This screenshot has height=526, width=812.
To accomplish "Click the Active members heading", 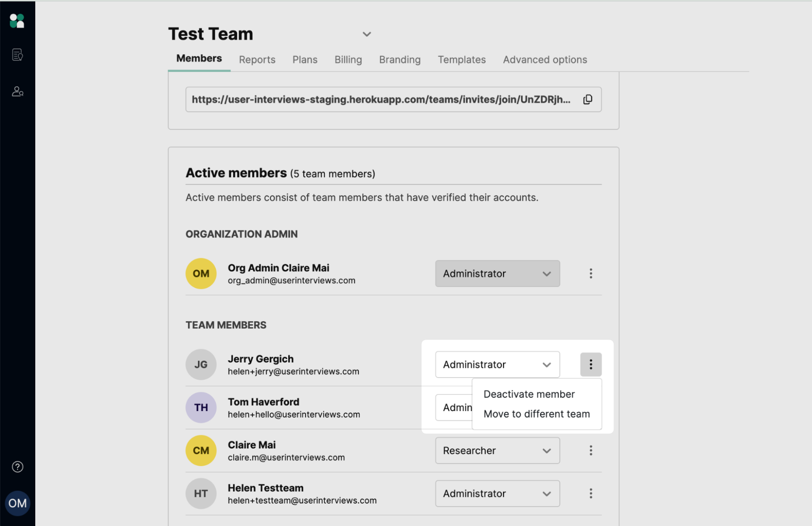I will [x=236, y=173].
